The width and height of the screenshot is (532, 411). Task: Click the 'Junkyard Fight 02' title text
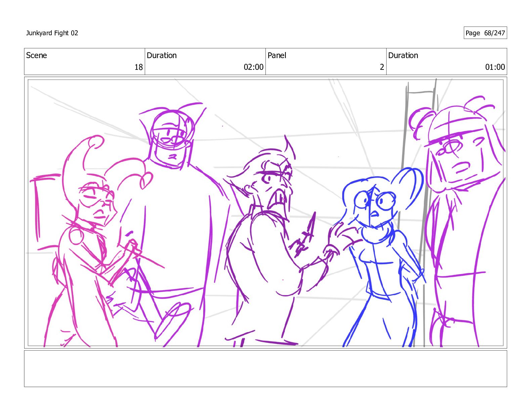(52, 33)
